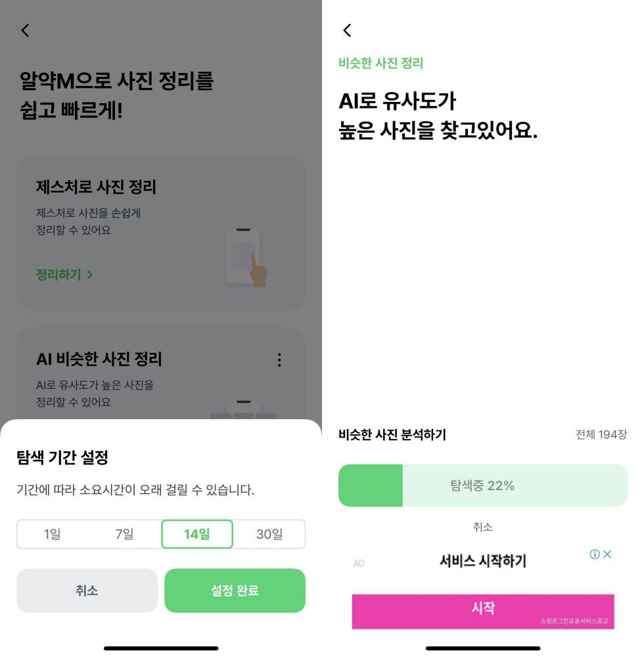Tap pink 시작 ad button
644x657 pixels.
482,609
